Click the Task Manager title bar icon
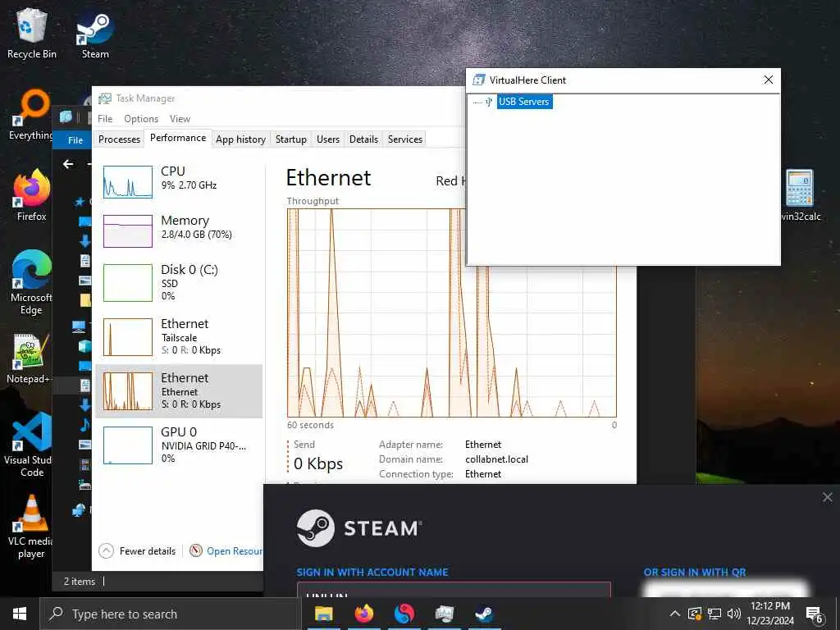Image resolution: width=840 pixels, height=630 pixels. pyautogui.click(x=104, y=98)
